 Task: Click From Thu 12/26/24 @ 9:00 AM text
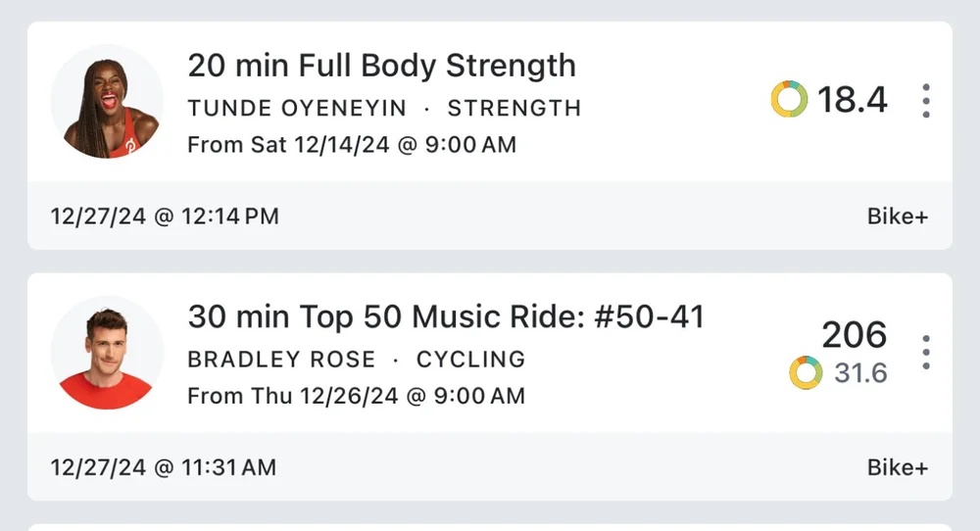click(357, 396)
